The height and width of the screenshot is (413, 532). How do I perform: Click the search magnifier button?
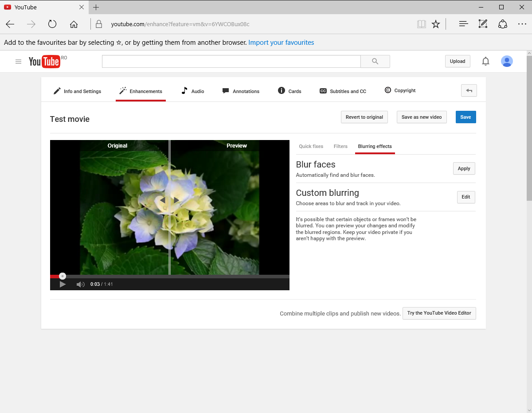click(x=375, y=62)
